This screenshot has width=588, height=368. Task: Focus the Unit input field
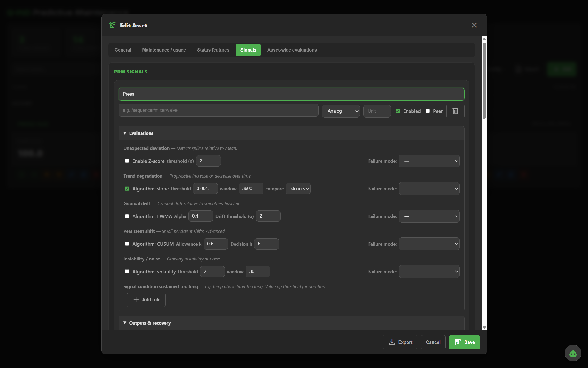click(377, 111)
